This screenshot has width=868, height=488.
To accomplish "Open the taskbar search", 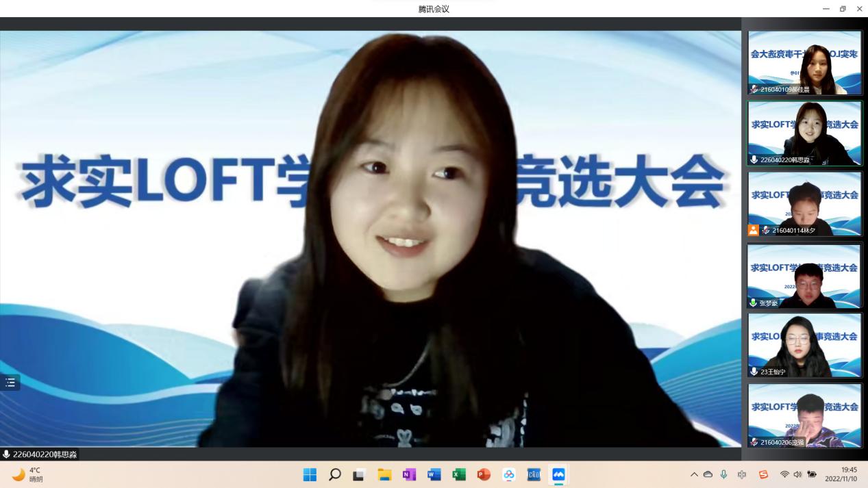I will click(x=335, y=474).
